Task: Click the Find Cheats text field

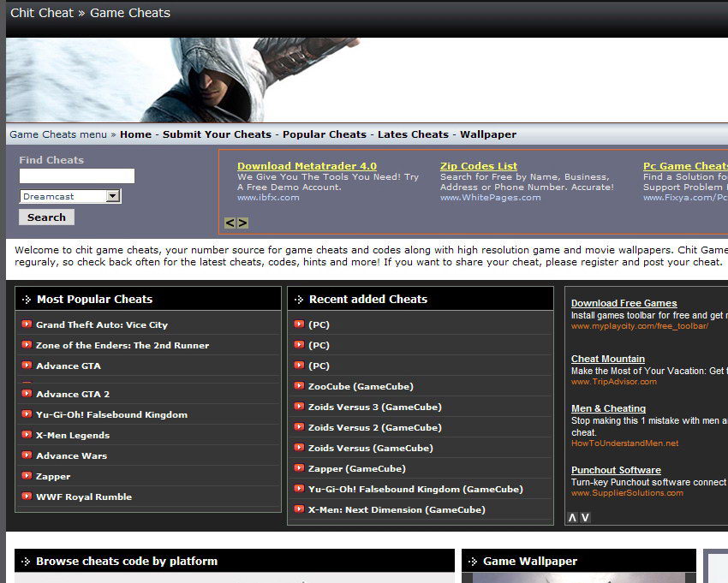Action: click(x=76, y=175)
